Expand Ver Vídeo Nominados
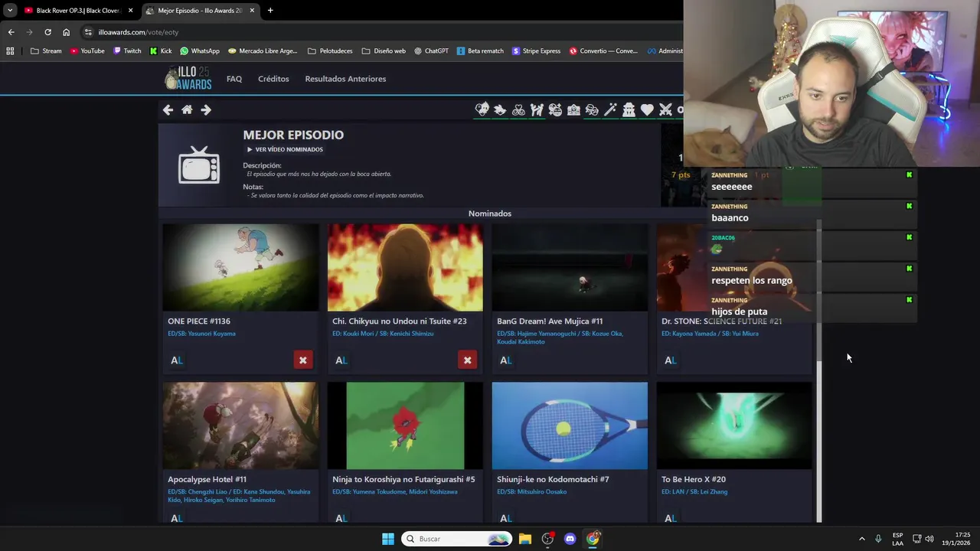The height and width of the screenshot is (551, 980). click(285, 149)
